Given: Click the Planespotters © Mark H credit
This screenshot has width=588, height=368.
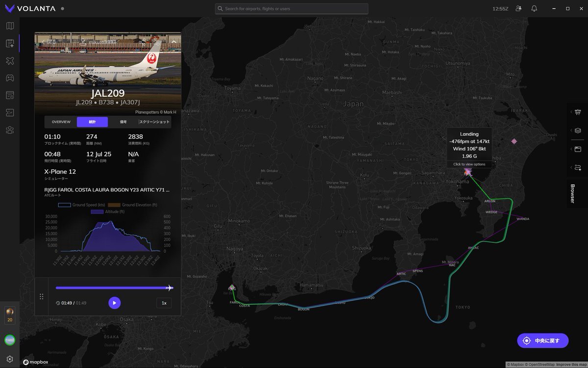Looking at the screenshot, I should (x=155, y=112).
